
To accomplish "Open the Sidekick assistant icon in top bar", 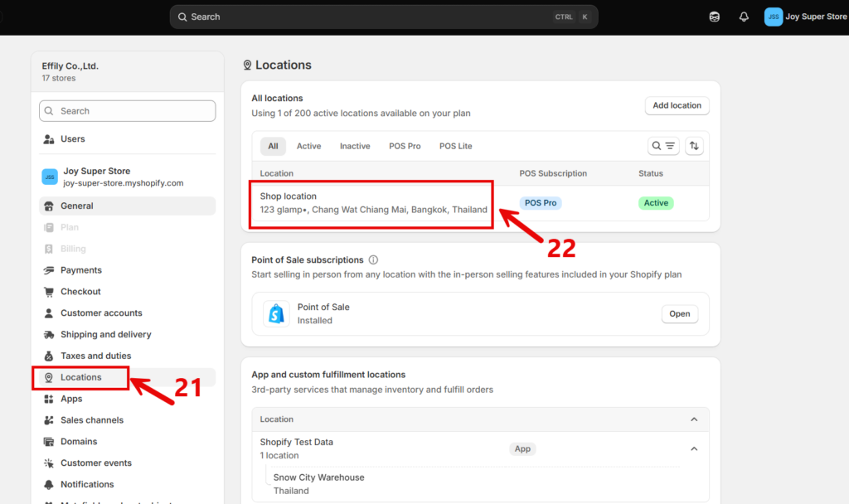I will point(715,17).
